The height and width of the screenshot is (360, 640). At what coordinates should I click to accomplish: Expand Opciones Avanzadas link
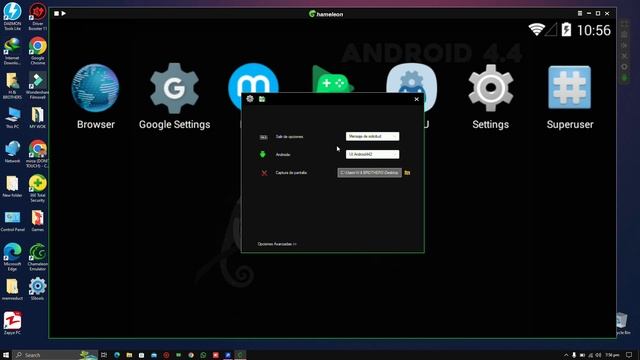[277, 244]
